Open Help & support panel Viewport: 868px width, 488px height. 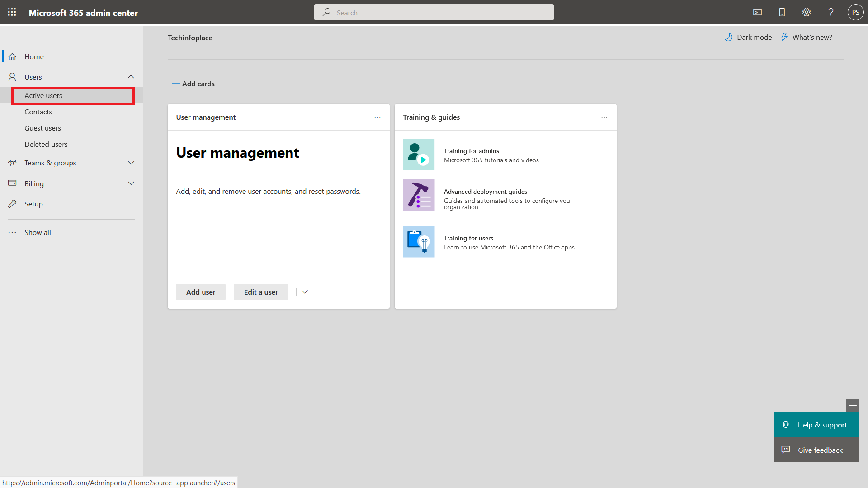pos(816,425)
